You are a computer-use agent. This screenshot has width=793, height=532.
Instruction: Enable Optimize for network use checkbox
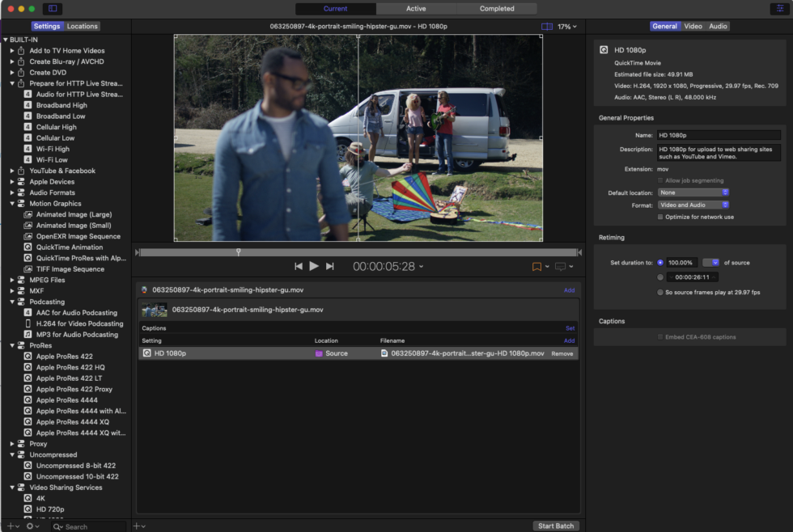point(660,217)
